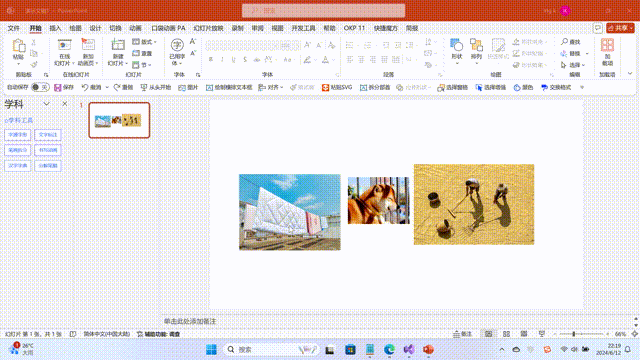Expand quick access toolbar customization arrow
The height and width of the screenshot is (360, 640).
[x=582, y=87]
